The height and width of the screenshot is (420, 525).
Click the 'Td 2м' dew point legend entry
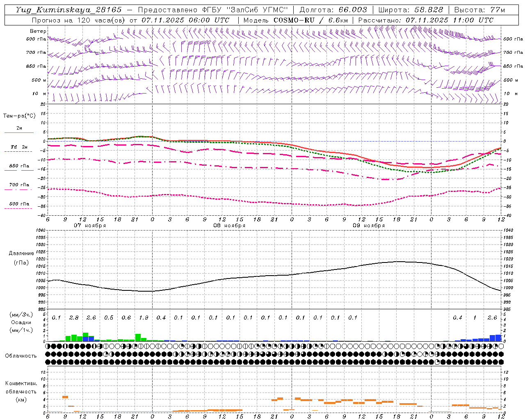[x=19, y=147]
